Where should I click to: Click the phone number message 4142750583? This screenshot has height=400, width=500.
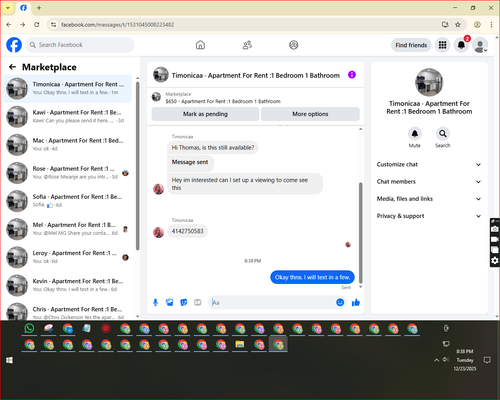pyautogui.click(x=187, y=231)
